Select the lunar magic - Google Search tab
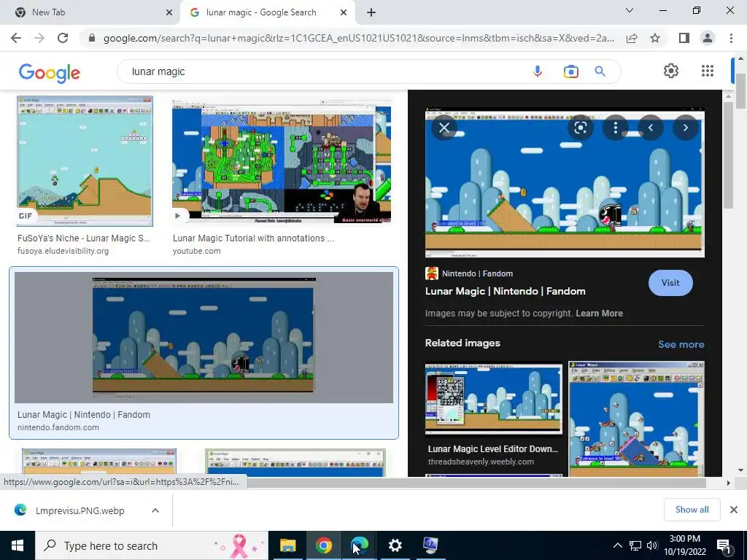This screenshot has width=747, height=560. pyautogui.click(x=268, y=12)
